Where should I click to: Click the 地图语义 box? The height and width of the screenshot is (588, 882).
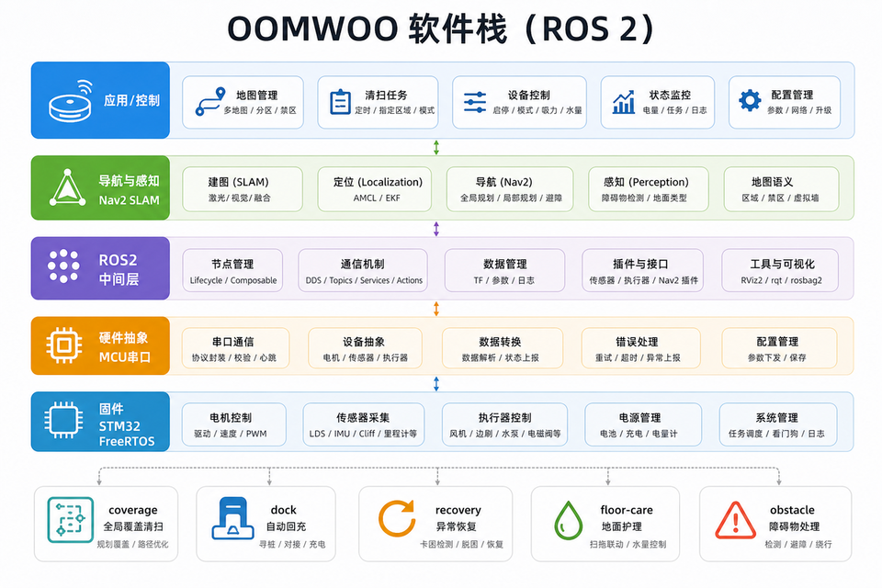point(781,189)
